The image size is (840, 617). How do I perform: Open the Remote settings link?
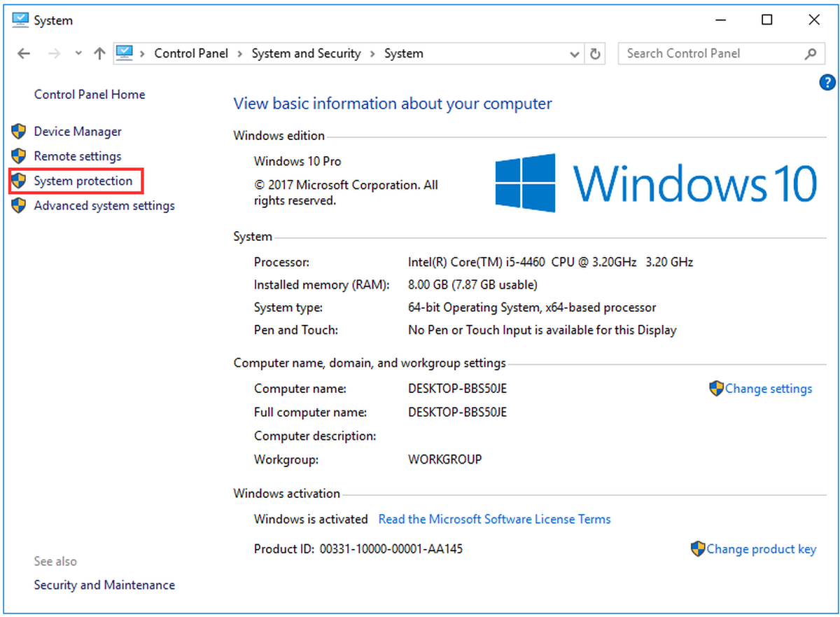[78, 156]
